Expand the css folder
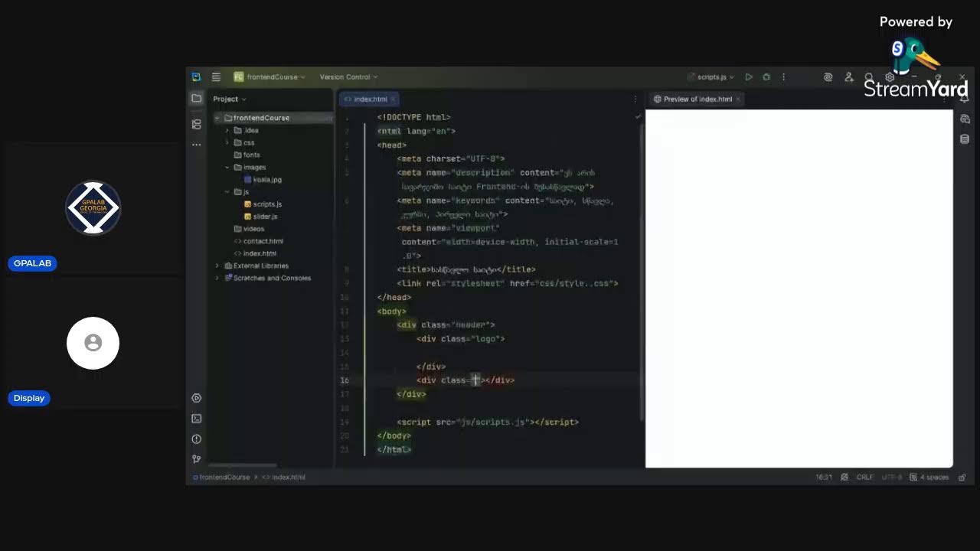 coord(227,143)
